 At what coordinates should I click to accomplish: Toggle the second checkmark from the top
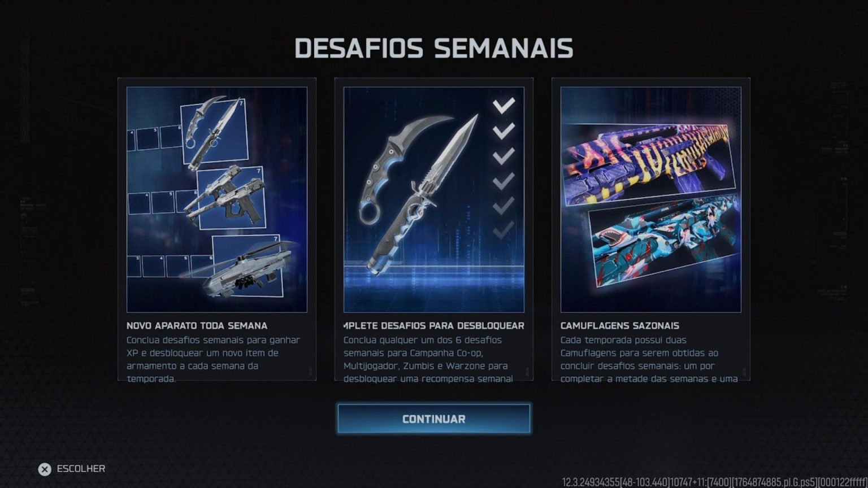click(504, 131)
